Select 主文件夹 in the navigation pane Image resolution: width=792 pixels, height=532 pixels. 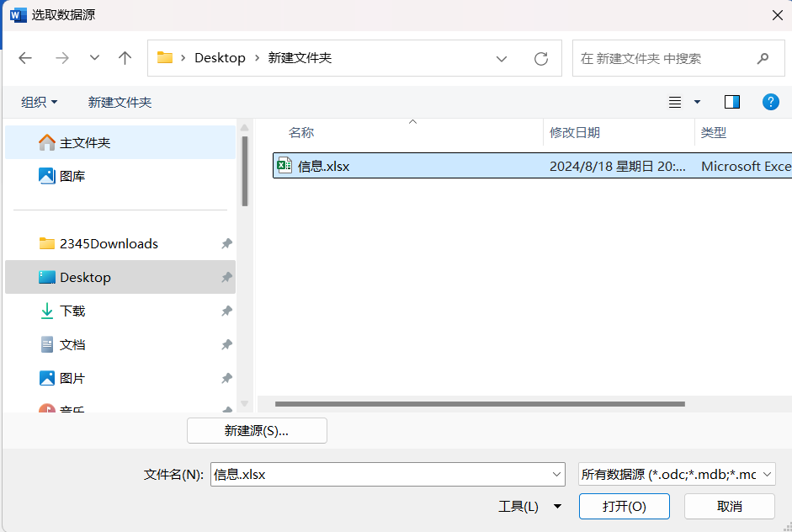[120, 142]
